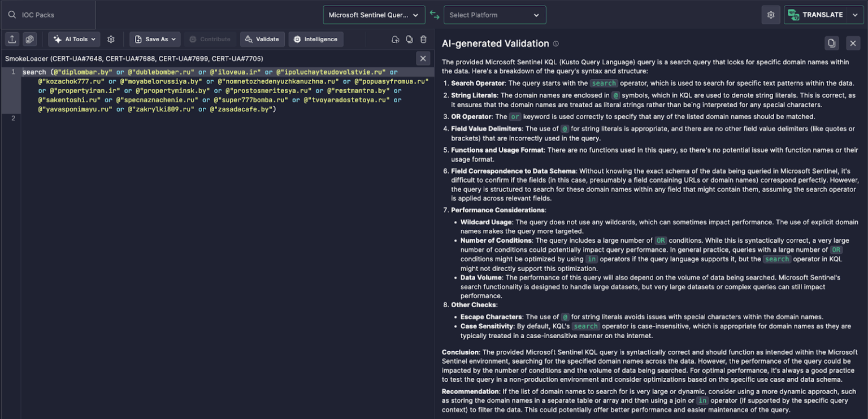Open the top-right settings gear
The width and height of the screenshot is (868, 419).
771,15
